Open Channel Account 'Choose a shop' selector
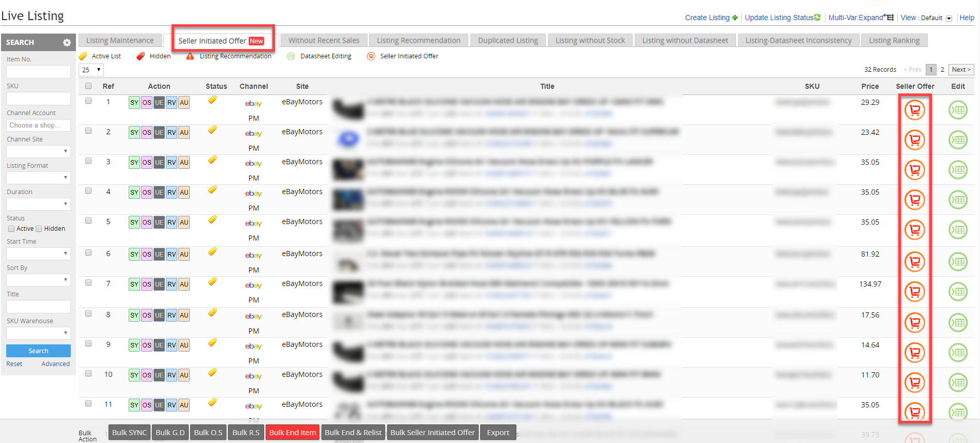This screenshot has width=980, height=443. click(x=38, y=125)
